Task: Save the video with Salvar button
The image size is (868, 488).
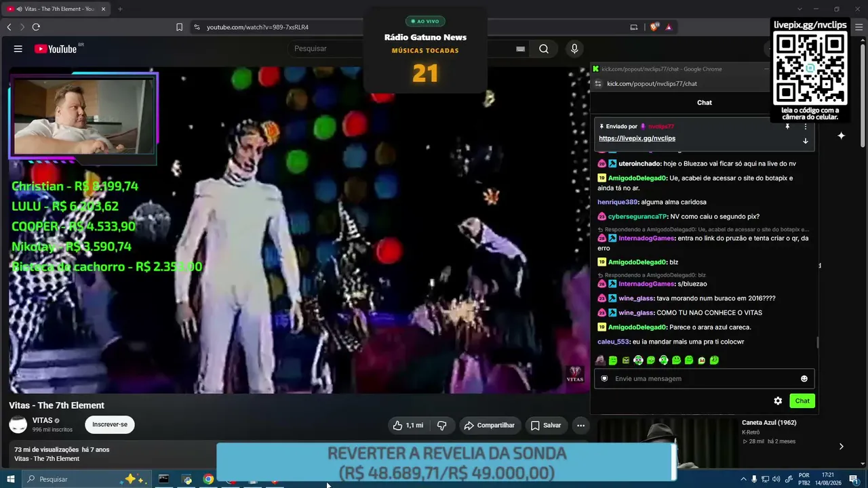Action: click(546, 426)
